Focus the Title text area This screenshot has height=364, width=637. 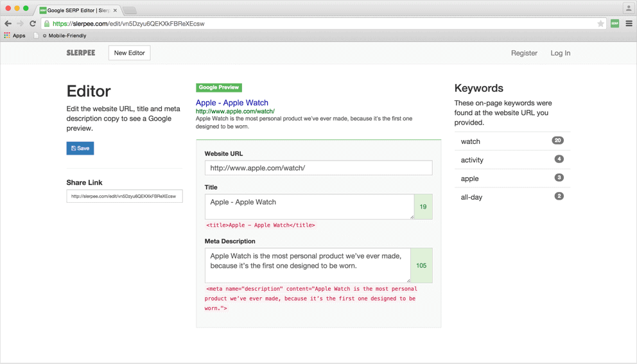309,206
